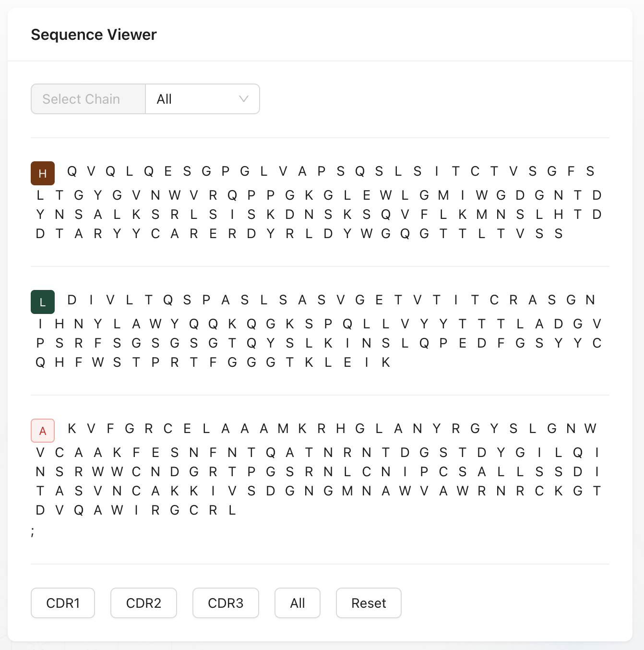Click the All button to highlight all CDRs
Image resolution: width=644 pixels, height=650 pixels.
(297, 603)
